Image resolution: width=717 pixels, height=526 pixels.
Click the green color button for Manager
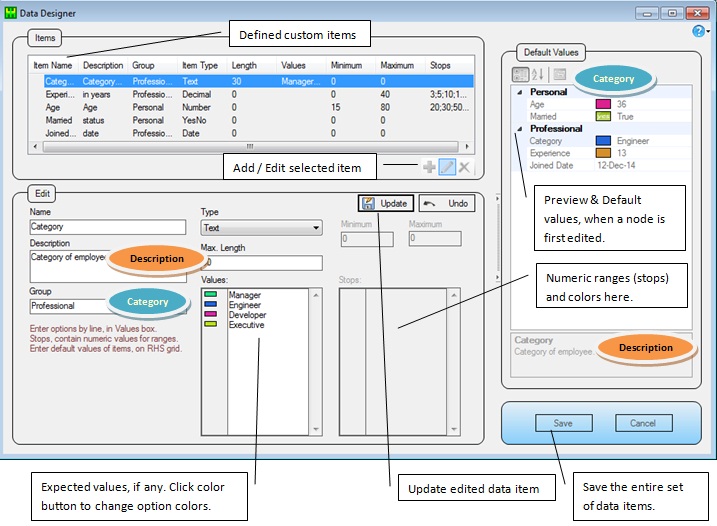click(210, 294)
